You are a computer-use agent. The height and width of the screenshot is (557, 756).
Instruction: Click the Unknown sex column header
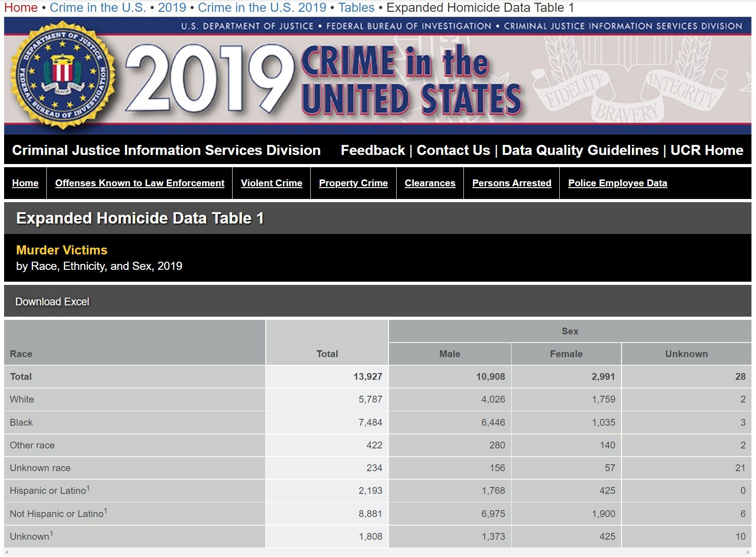click(686, 354)
